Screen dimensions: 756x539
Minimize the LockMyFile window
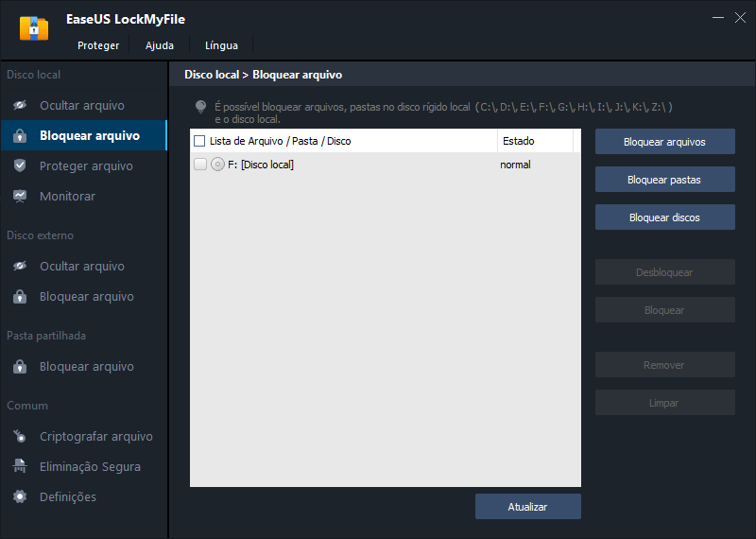pyautogui.click(x=718, y=17)
